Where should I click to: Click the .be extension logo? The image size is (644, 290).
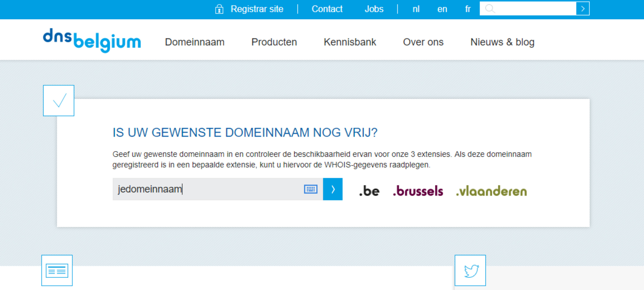[369, 191]
